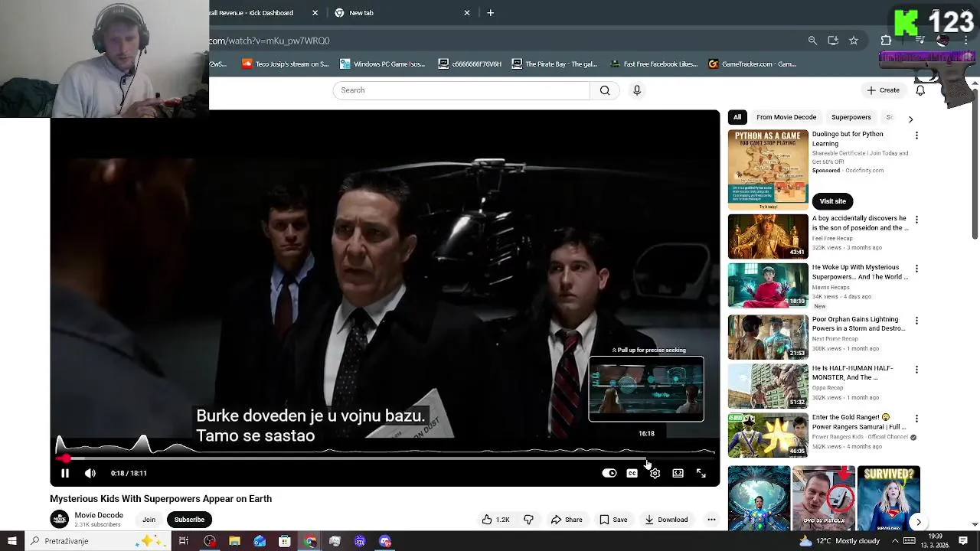980x551 pixels.
Task: Open browser zoom magnifier icon
Action: click(812, 41)
